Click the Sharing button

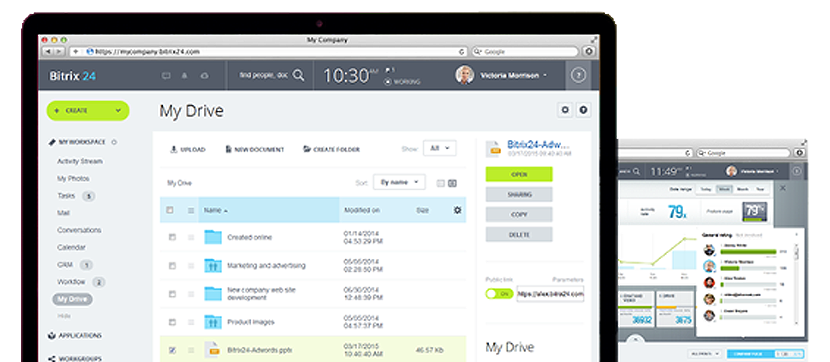click(519, 194)
